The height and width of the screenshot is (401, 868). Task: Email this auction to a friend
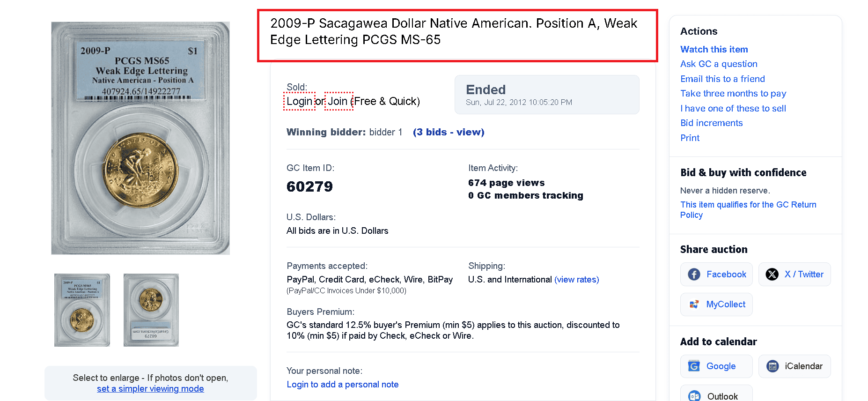tap(722, 79)
